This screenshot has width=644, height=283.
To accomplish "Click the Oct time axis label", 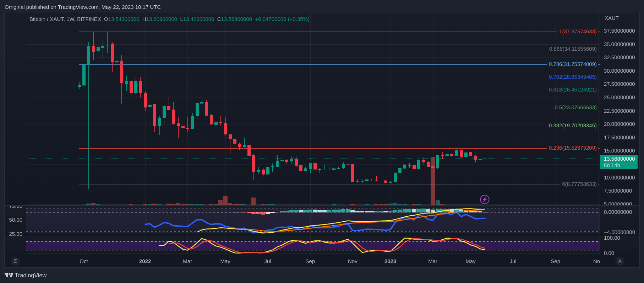I will point(84,261).
